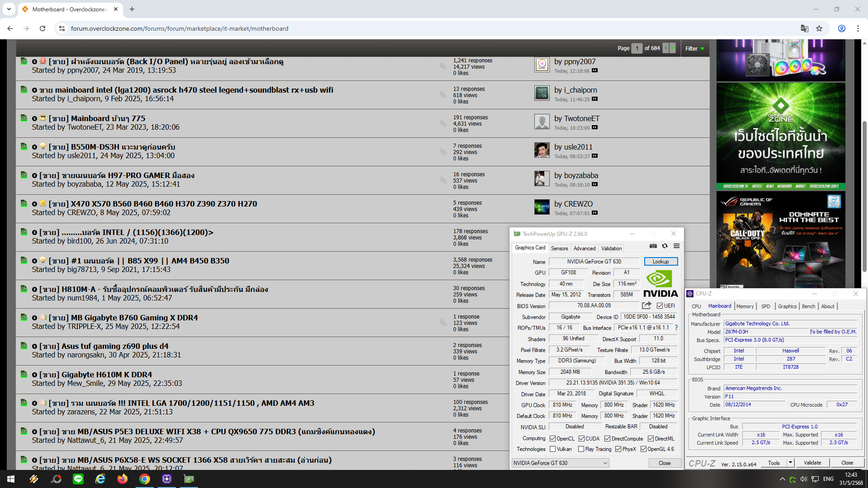The width and height of the screenshot is (868, 488).
Task: Click the GPU-Z screenshot camera icon
Action: click(653, 246)
